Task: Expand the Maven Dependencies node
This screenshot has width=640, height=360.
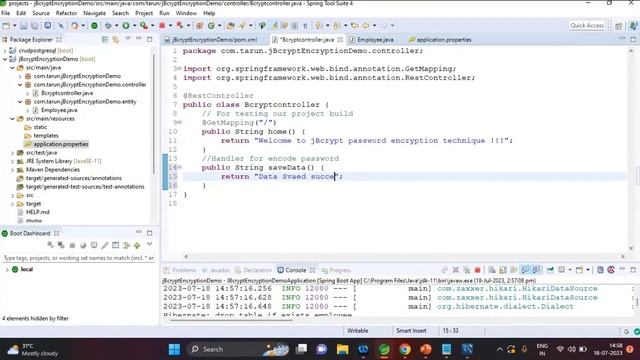Action: (x=12, y=170)
